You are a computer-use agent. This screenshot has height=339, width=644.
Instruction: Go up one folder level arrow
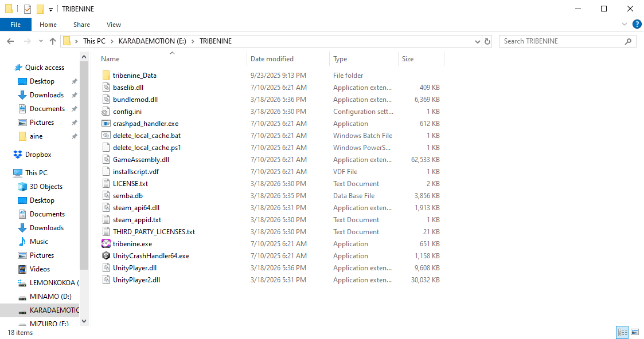pos(53,41)
